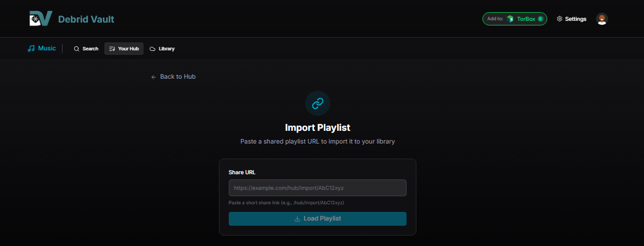Open the user profile avatar
Image resolution: width=644 pixels, height=246 pixels.
(x=602, y=19)
